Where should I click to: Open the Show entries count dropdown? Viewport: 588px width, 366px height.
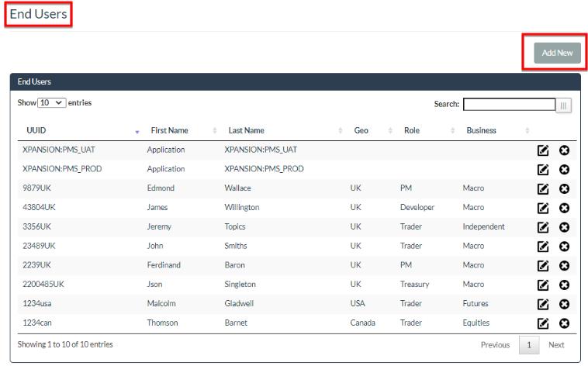click(x=51, y=102)
